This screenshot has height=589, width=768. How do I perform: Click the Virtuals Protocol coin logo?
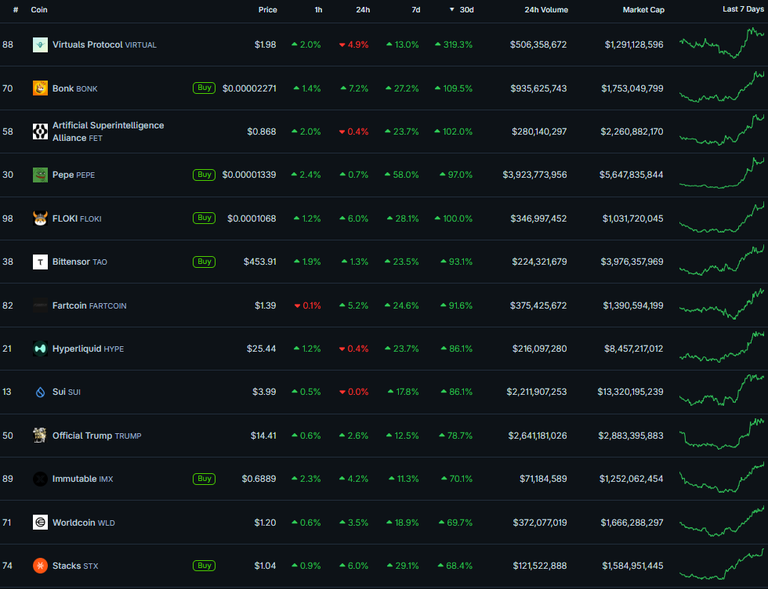(x=40, y=45)
